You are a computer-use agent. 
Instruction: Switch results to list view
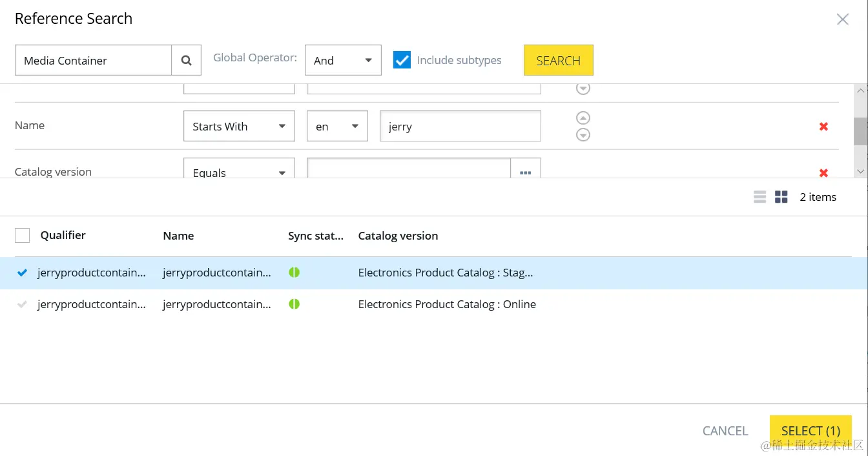pos(760,197)
